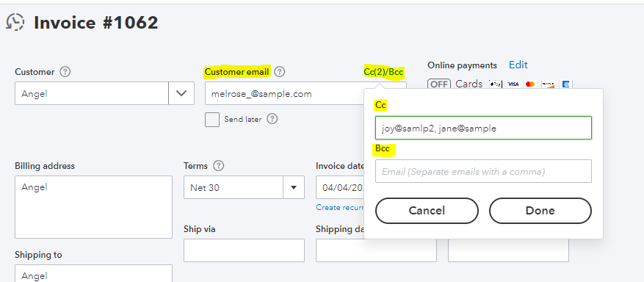Expand the Customer dropdown arrow
Viewport: 644px width, 282px height.
pos(181,93)
